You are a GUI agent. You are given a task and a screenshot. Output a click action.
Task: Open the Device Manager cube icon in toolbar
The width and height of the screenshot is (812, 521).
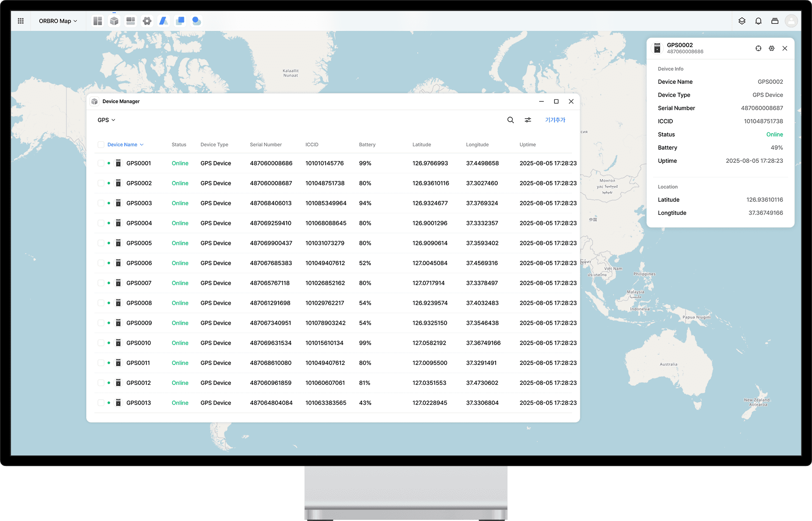coord(114,21)
